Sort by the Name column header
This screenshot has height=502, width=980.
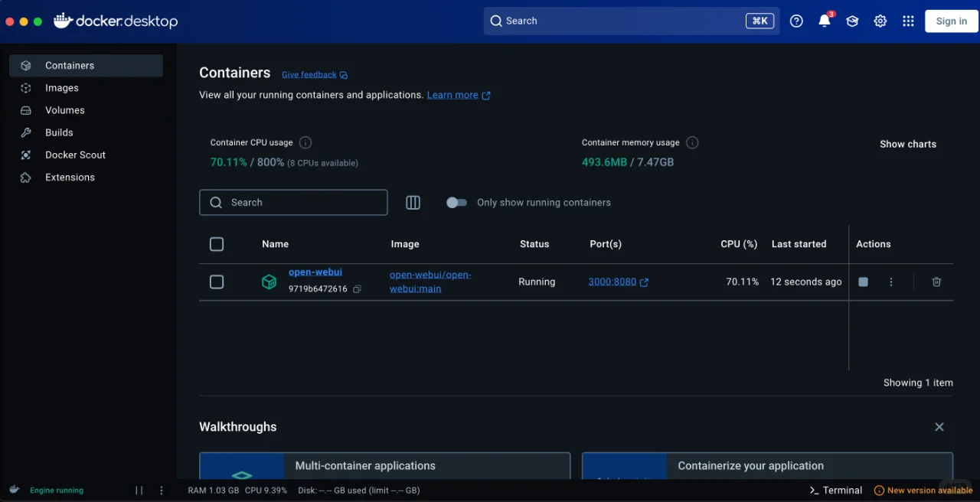point(276,244)
